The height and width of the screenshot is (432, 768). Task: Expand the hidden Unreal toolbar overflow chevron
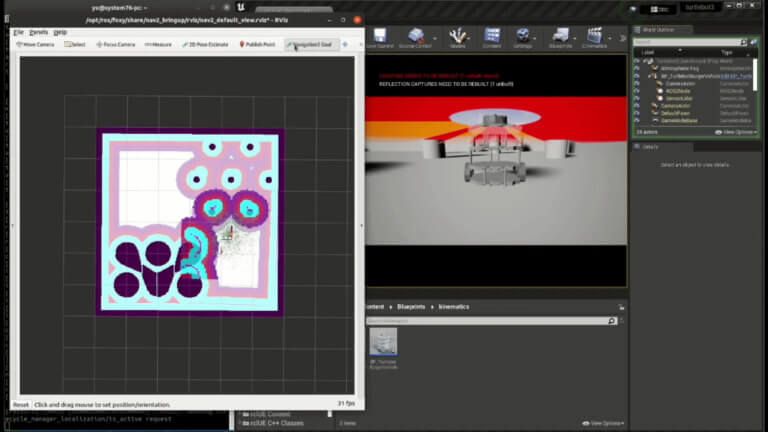(623, 38)
